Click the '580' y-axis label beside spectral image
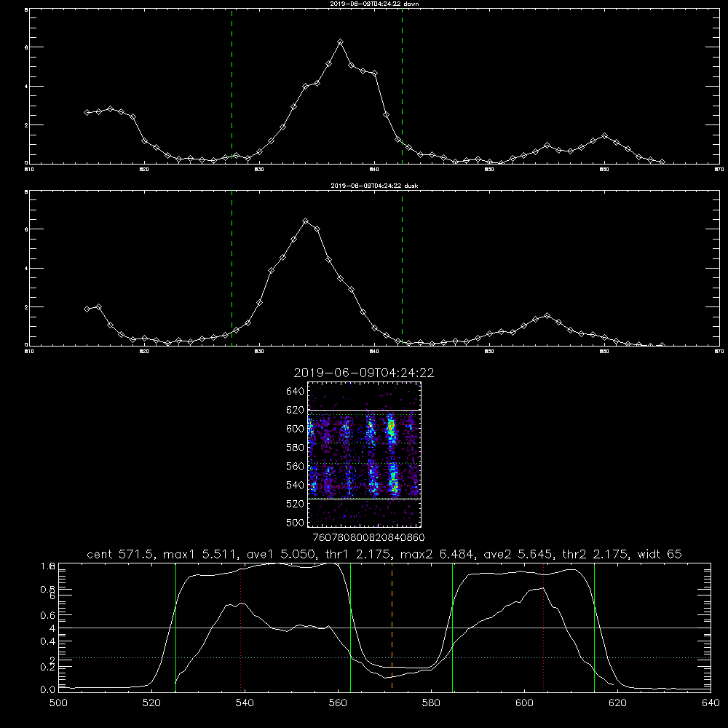The image size is (728, 728). click(295, 448)
